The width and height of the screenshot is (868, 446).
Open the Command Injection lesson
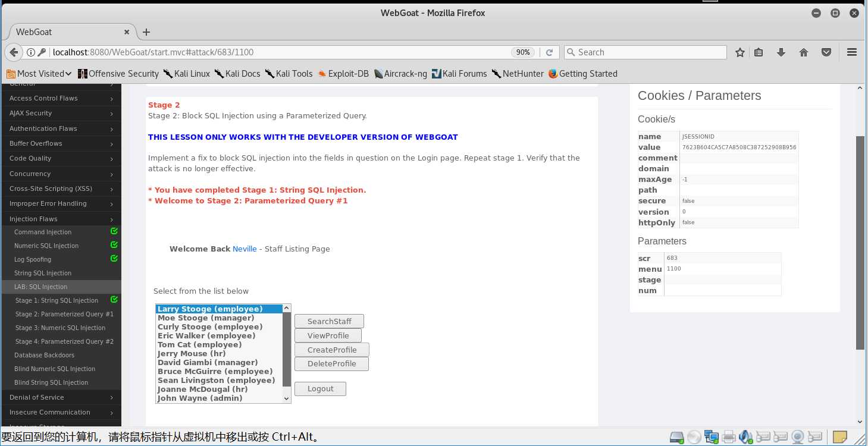coord(43,232)
